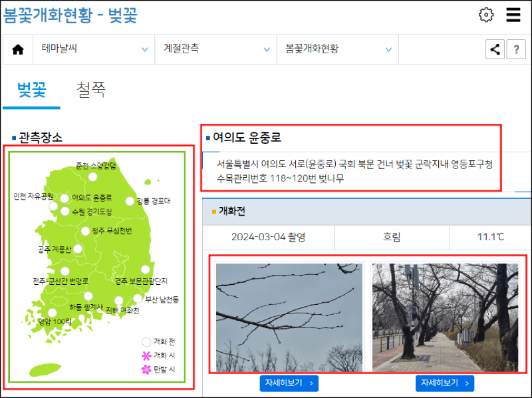Select the 청주 무심천변 map marker
The width and height of the screenshot is (532, 398).
point(86,231)
